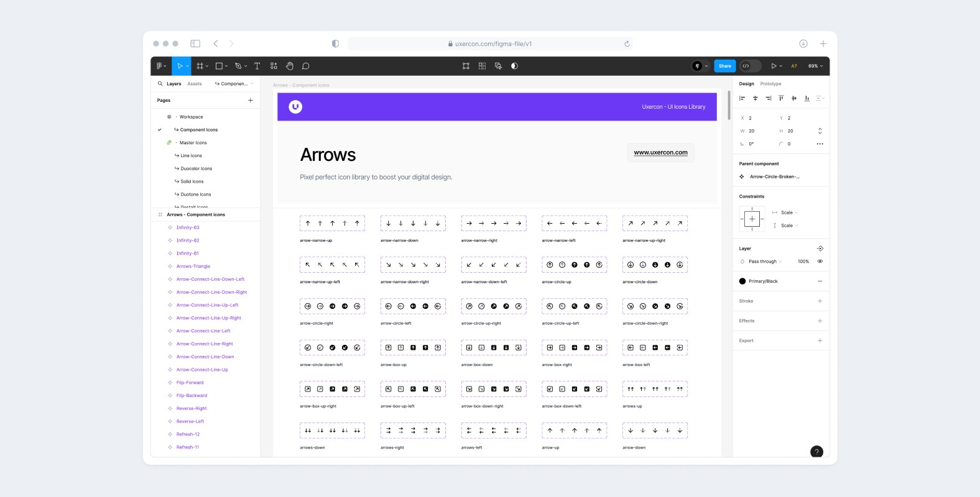Click the layer blend settings icon

click(x=820, y=248)
